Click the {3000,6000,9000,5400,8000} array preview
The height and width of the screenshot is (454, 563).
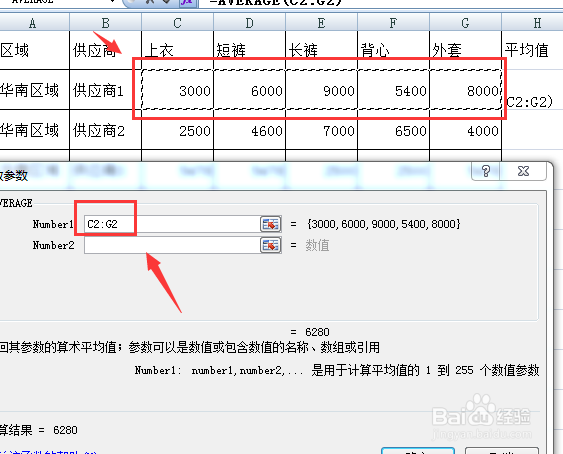click(383, 224)
